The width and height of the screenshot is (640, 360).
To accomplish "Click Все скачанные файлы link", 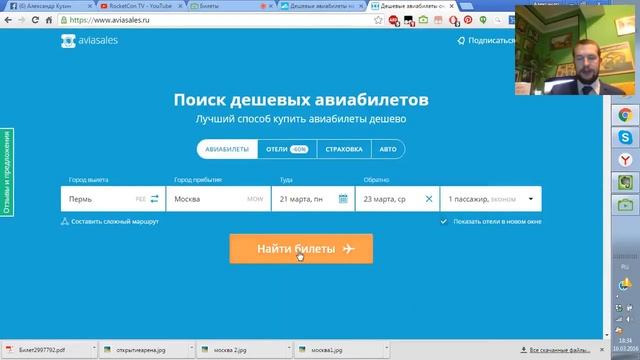I will coord(555,350).
